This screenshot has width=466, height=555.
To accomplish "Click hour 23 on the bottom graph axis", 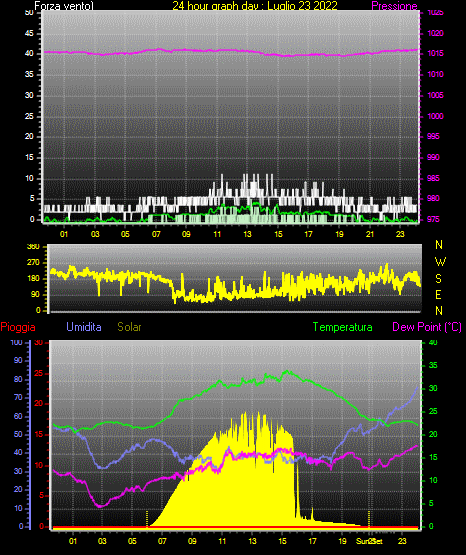I will point(402,541).
